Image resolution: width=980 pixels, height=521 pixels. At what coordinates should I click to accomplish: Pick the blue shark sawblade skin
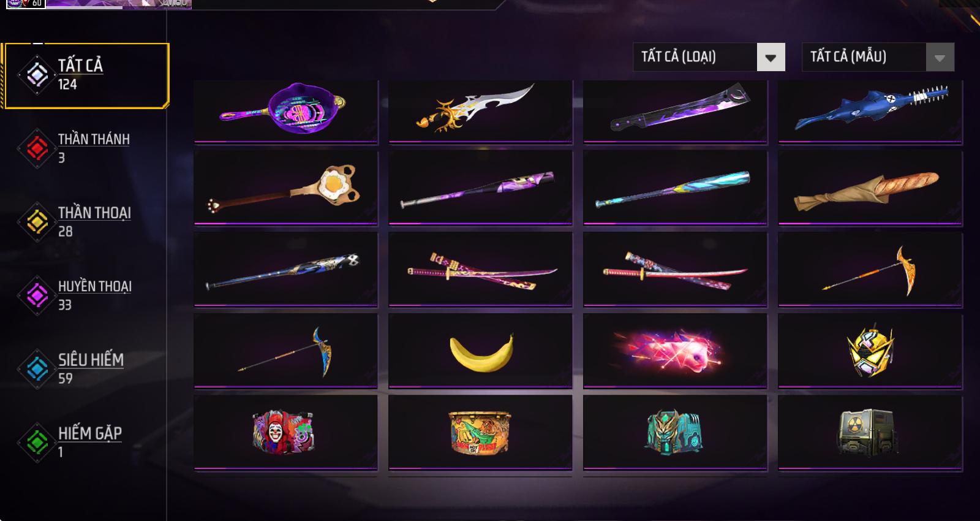point(870,112)
